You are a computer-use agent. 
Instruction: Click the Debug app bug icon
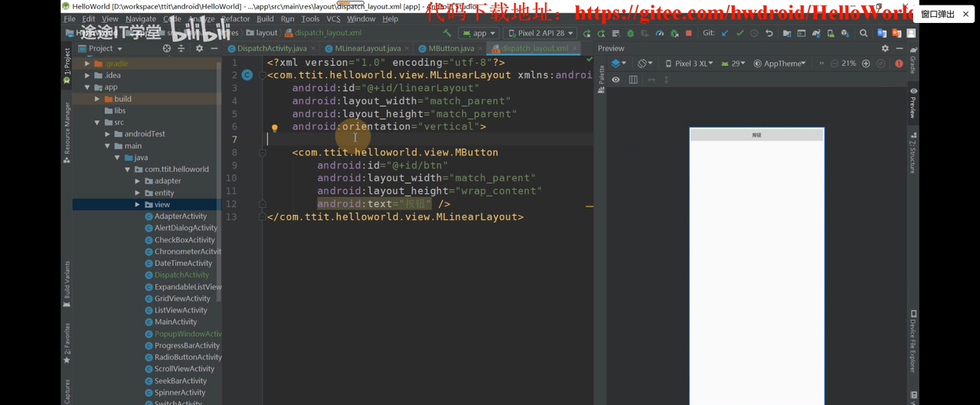point(630,33)
